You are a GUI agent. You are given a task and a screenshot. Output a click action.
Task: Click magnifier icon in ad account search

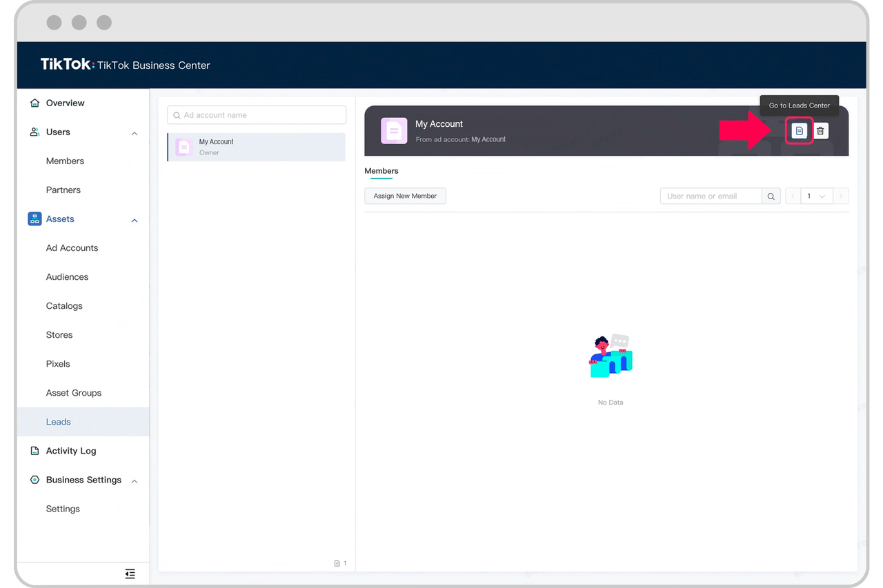click(177, 115)
